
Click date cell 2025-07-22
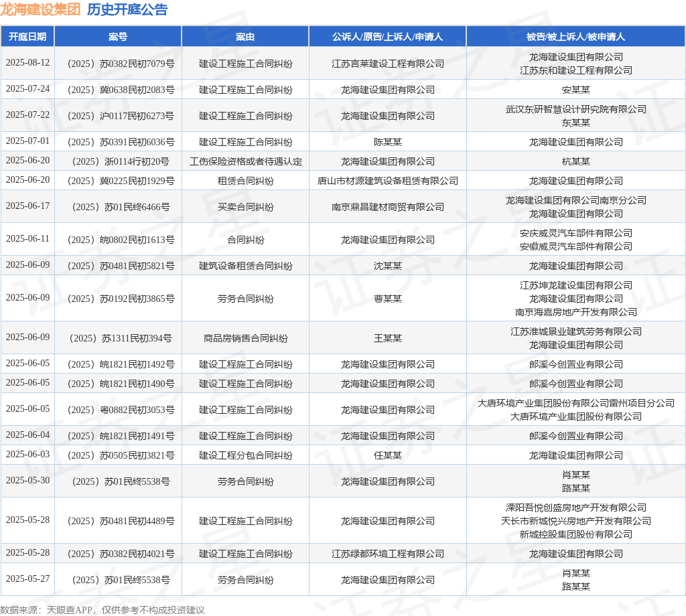pyautogui.click(x=27, y=114)
